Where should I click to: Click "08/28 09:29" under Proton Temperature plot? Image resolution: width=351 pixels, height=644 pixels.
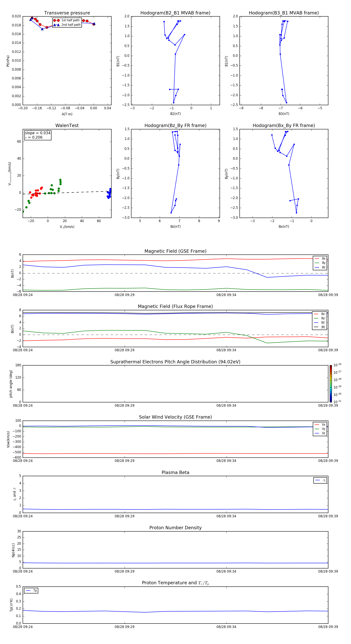[124, 627]
